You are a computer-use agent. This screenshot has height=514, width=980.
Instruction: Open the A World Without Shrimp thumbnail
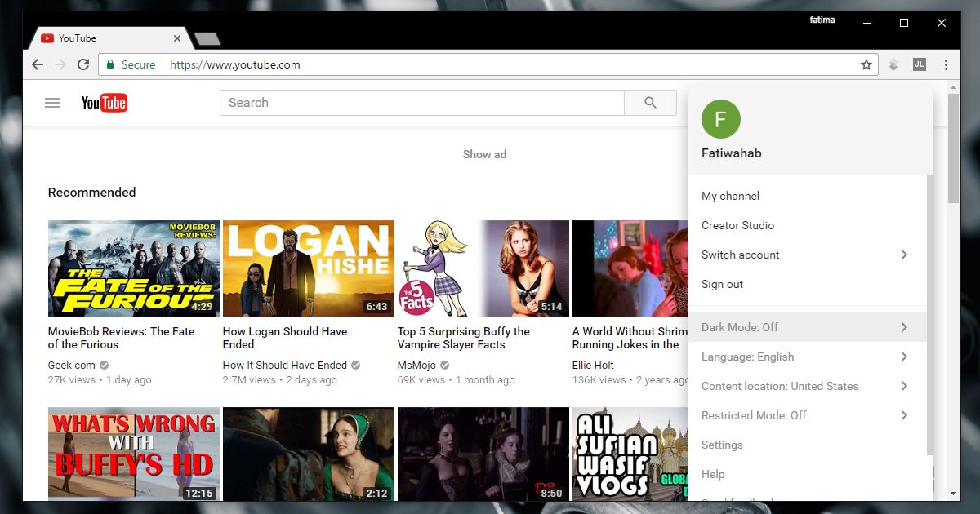630,268
